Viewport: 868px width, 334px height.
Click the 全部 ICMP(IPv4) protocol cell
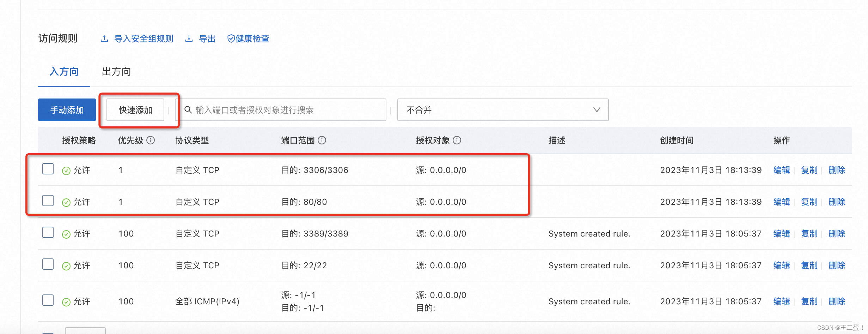coord(207,302)
